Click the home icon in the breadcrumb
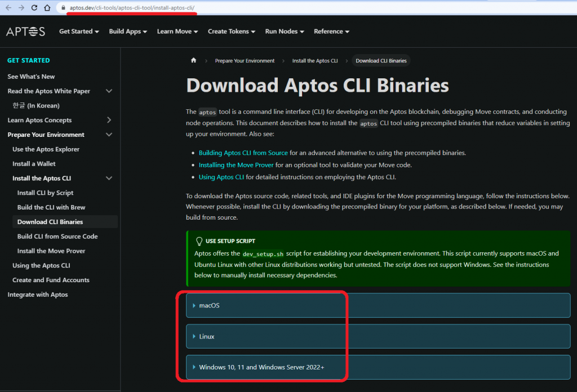The height and width of the screenshot is (392, 577). [194, 61]
